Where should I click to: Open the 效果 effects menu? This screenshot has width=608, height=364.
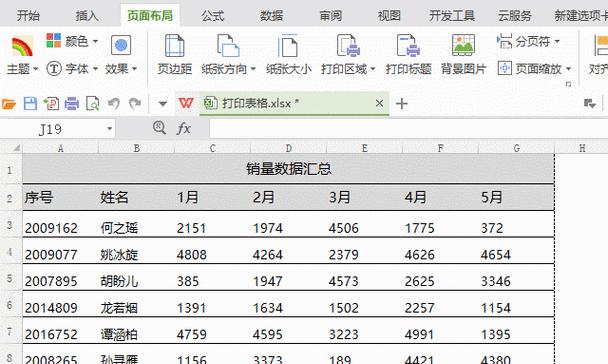(121, 55)
